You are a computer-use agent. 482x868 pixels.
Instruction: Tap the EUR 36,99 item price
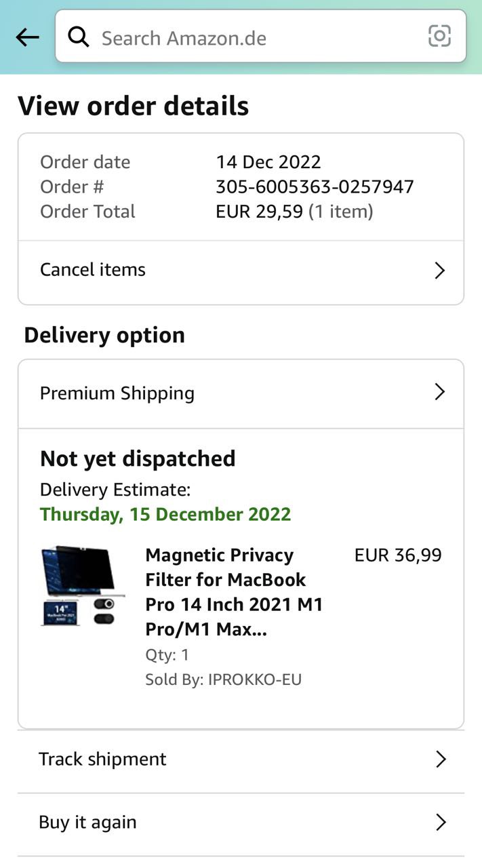pyautogui.click(x=398, y=555)
